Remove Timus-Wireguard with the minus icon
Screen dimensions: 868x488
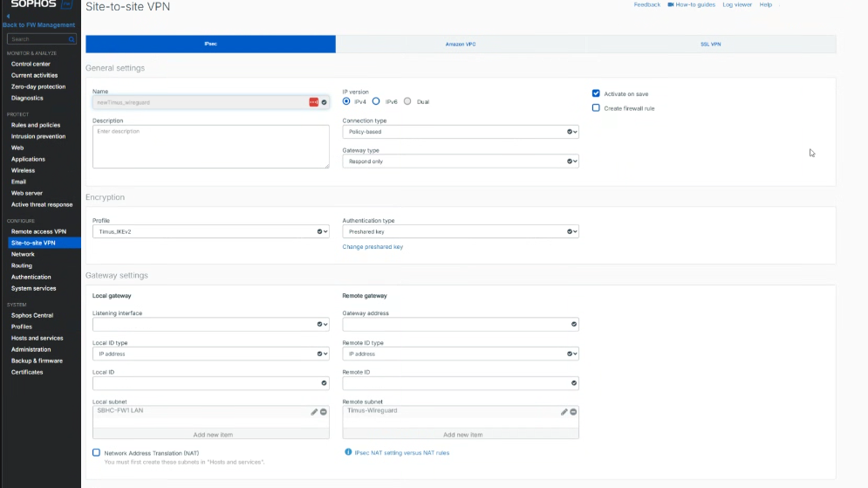[573, 411]
